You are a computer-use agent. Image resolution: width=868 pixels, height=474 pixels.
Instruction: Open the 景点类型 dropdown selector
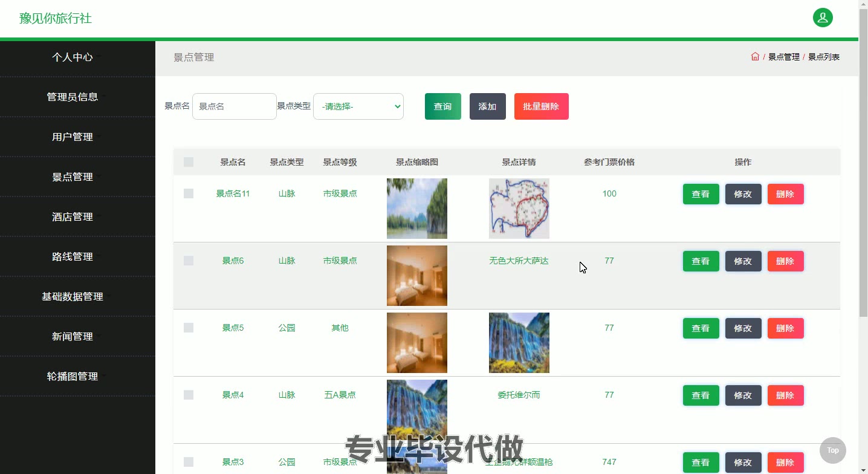pos(358,106)
